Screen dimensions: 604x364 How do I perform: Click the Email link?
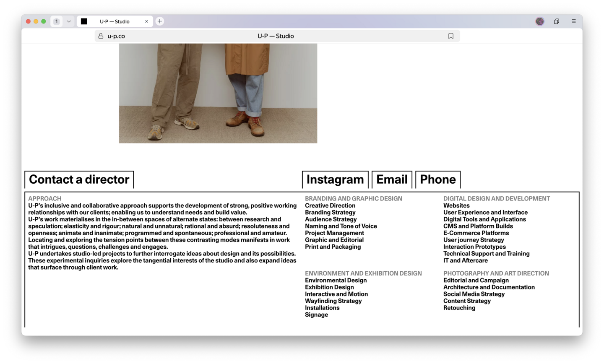tap(392, 179)
